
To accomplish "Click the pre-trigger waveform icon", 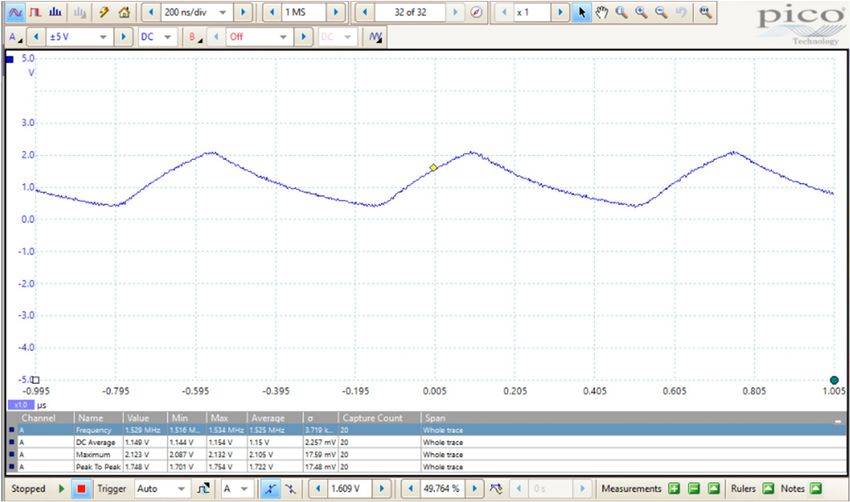I will 496,488.
